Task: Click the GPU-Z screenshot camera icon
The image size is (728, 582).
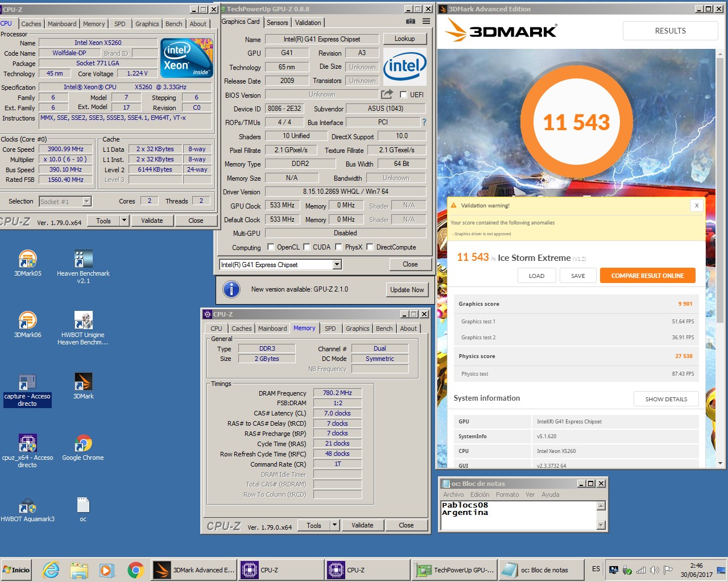Action: [x=410, y=22]
